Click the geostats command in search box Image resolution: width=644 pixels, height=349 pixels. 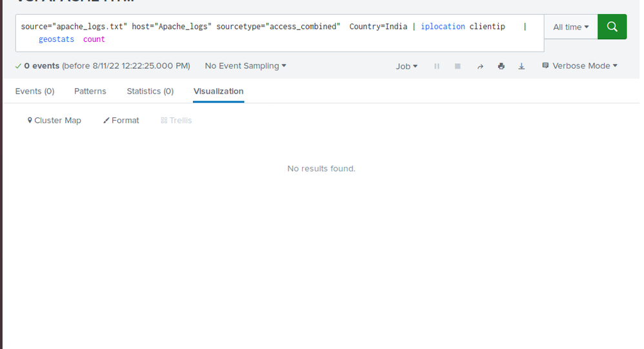pyautogui.click(x=56, y=39)
